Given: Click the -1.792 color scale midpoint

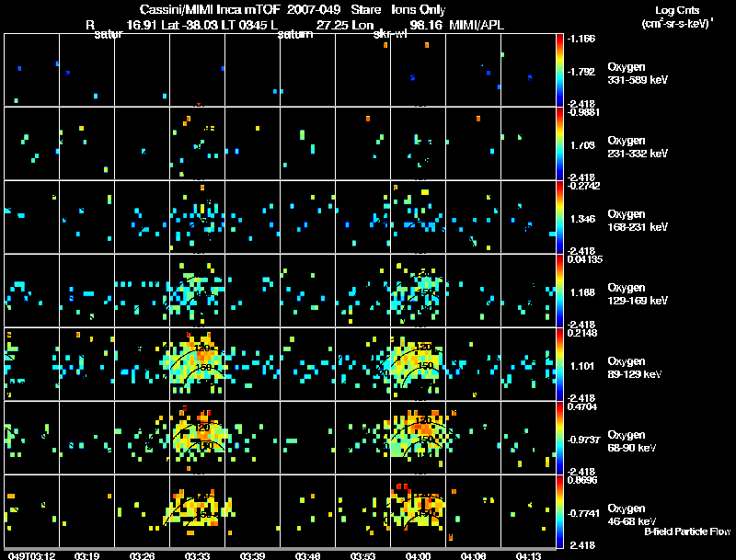Looking at the screenshot, I should [581, 72].
